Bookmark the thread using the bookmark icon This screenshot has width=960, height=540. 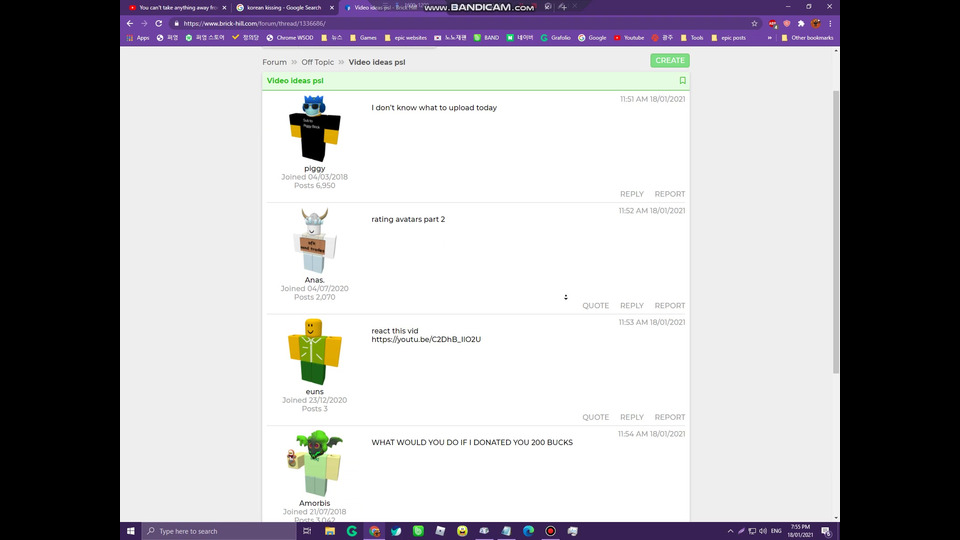pos(682,81)
